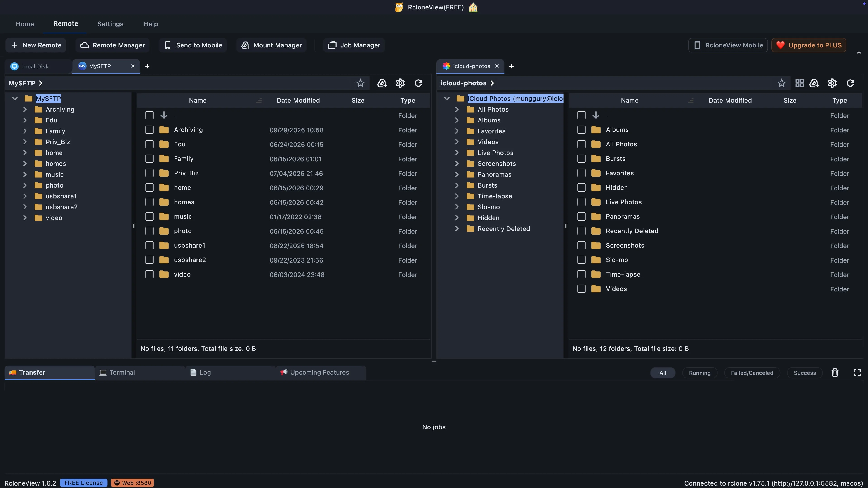Expand the All Photos tree folder
The width and height of the screenshot is (868, 488).
point(457,109)
